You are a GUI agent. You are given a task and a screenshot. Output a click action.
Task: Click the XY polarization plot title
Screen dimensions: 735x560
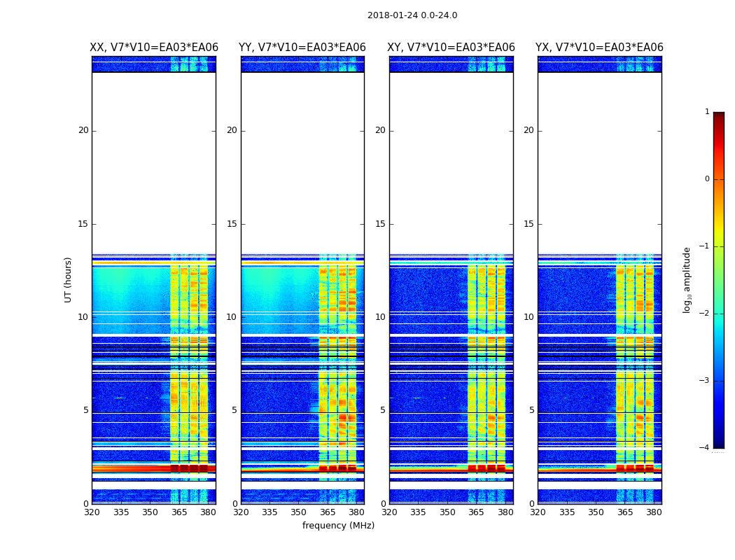(451, 48)
